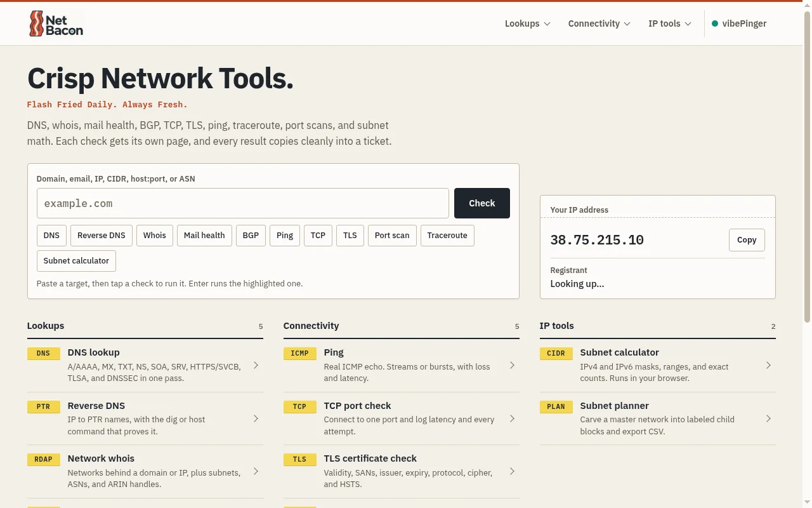This screenshot has height=508, width=812.
Task: Select the BGP check chip
Action: click(251, 235)
